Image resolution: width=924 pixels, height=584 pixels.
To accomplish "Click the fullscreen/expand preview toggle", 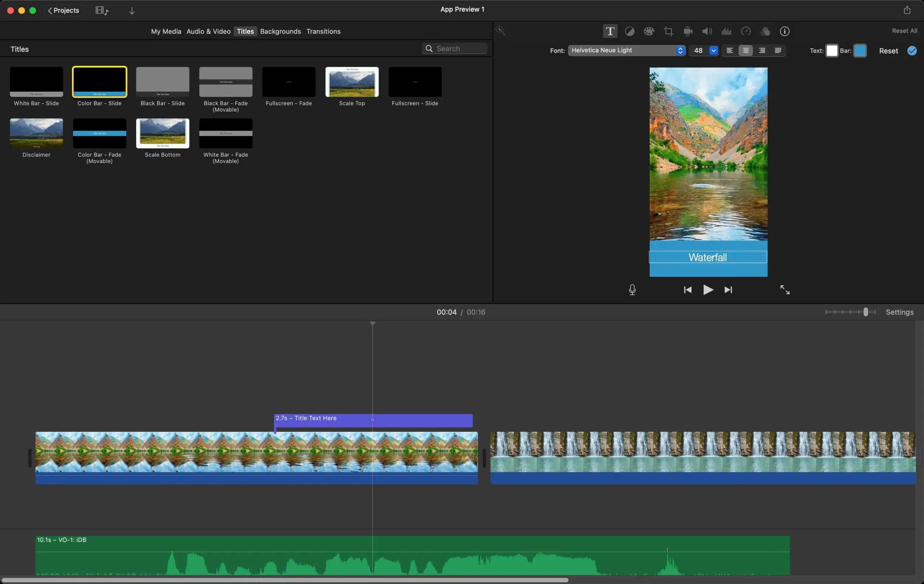I will 785,289.
